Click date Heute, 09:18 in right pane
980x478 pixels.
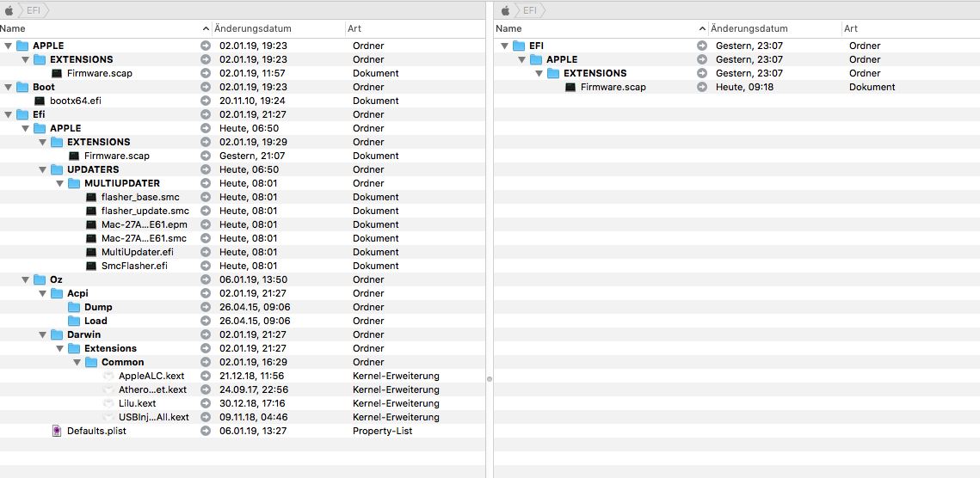click(745, 87)
